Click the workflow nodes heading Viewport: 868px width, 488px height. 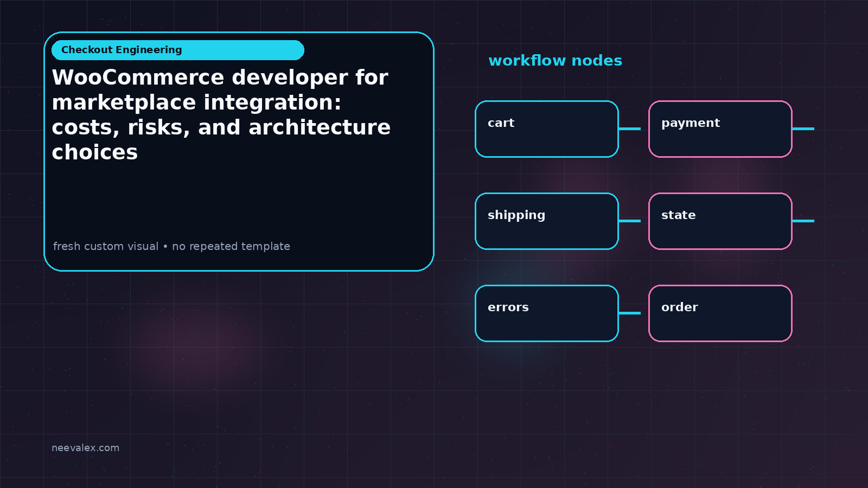tap(555, 61)
